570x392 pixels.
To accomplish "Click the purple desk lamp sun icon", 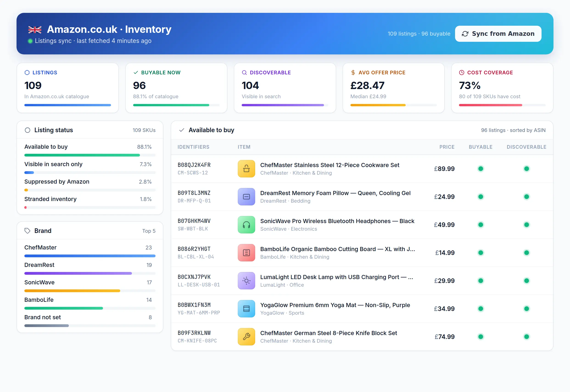I will [x=246, y=281].
